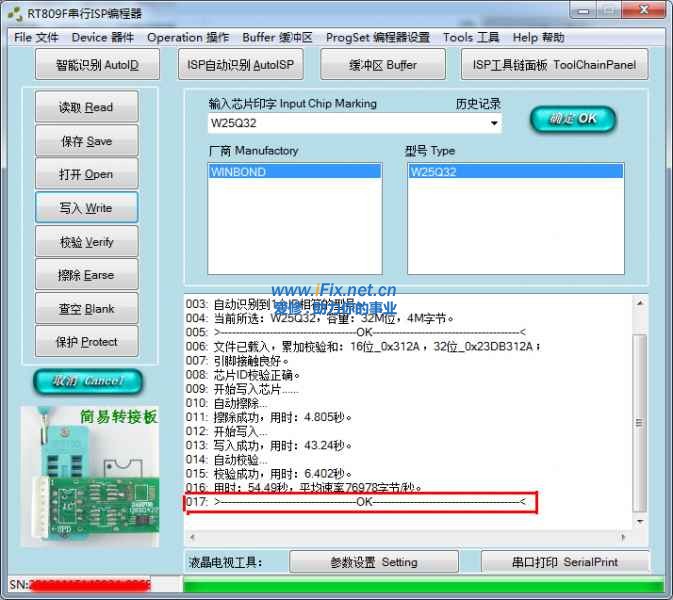673x600 pixels.
Task: Click the Read chip button
Action: click(x=86, y=108)
